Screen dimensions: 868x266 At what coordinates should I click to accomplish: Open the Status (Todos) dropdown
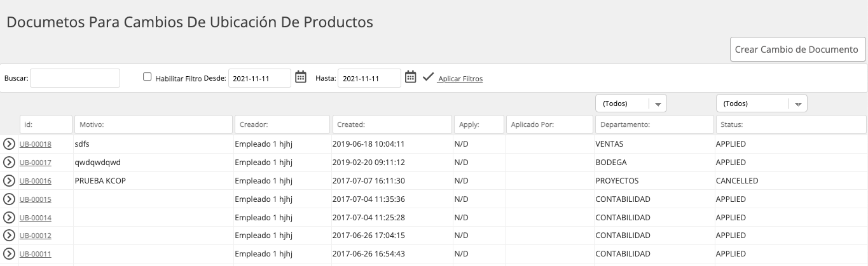[761, 103]
